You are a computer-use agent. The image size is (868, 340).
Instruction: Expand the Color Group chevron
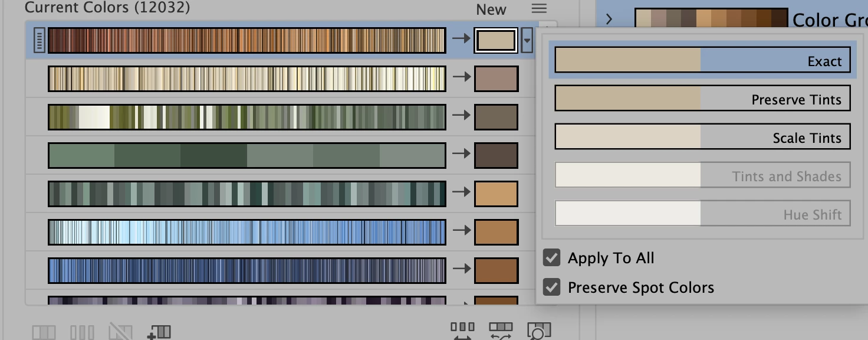610,19
